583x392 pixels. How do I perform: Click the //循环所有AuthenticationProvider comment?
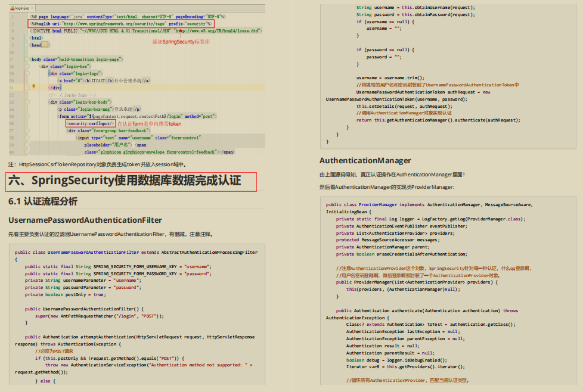(x=408, y=381)
